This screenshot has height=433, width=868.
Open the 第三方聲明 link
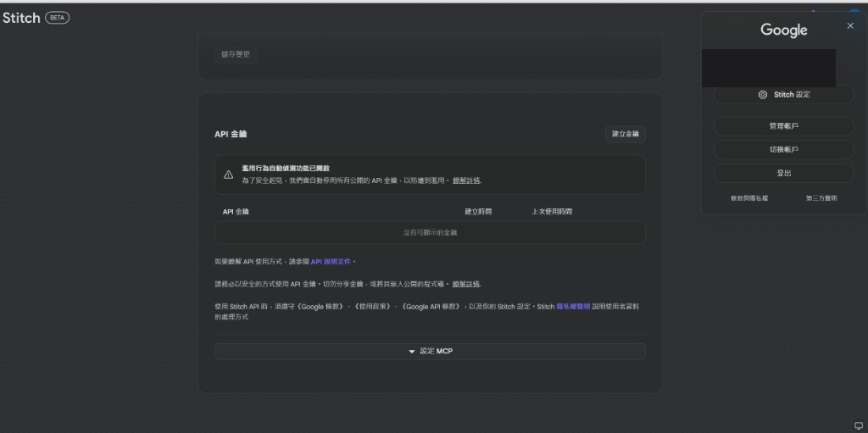pyautogui.click(x=821, y=198)
